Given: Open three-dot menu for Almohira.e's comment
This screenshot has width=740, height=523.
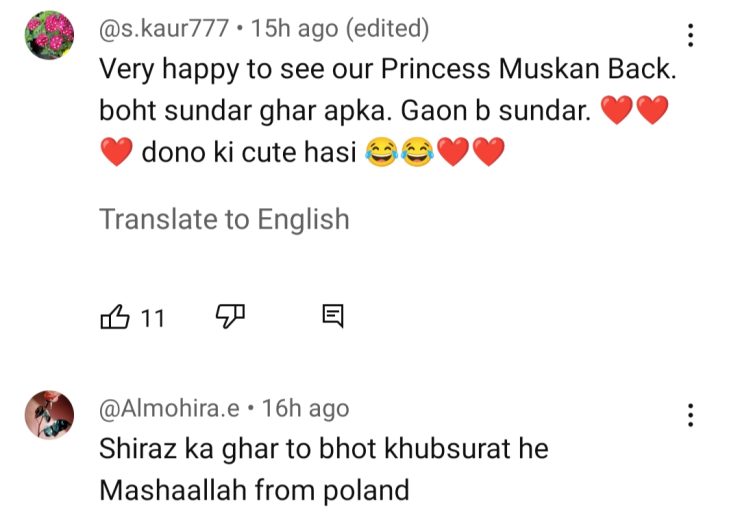Looking at the screenshot, I should 690,415.
